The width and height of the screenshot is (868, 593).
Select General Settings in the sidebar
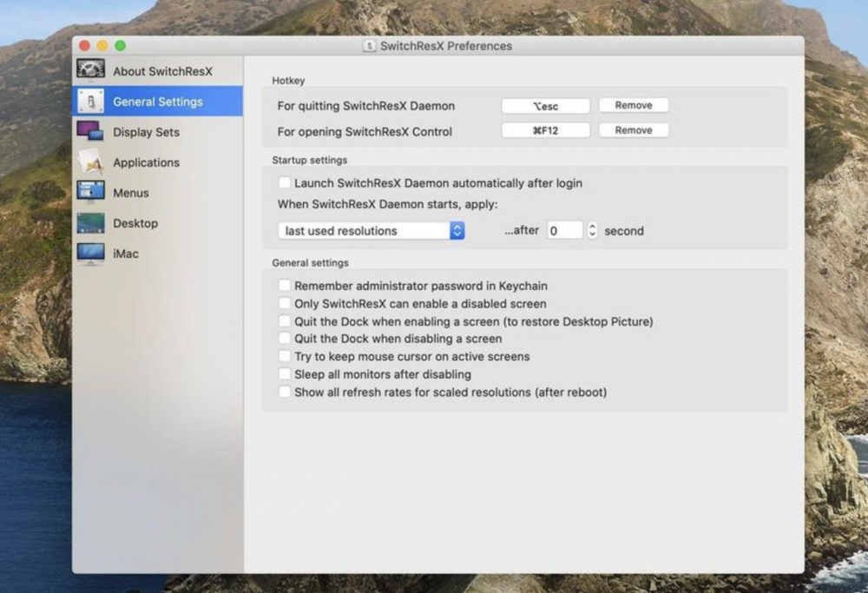(x=157, y=102)
